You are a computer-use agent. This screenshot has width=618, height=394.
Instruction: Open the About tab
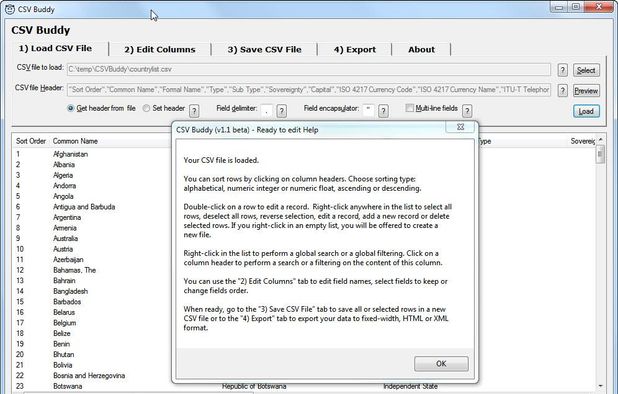[x=421, y=50]
